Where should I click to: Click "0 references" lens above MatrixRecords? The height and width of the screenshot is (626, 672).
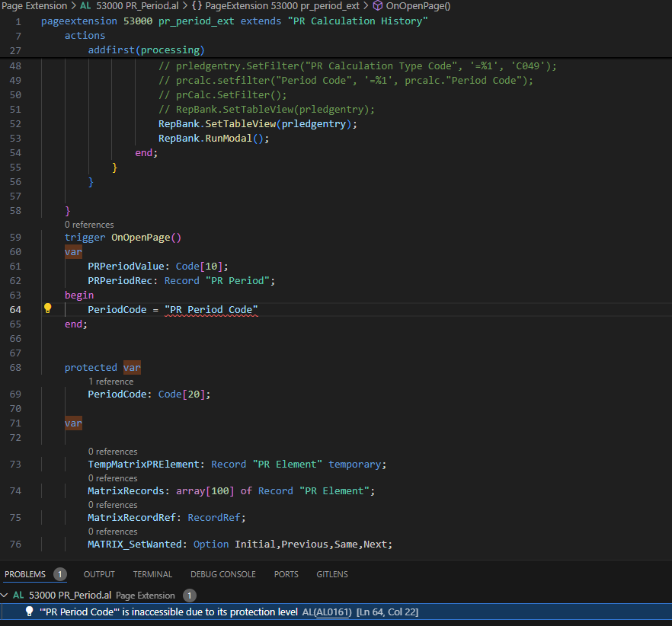(x=113, y=478)
